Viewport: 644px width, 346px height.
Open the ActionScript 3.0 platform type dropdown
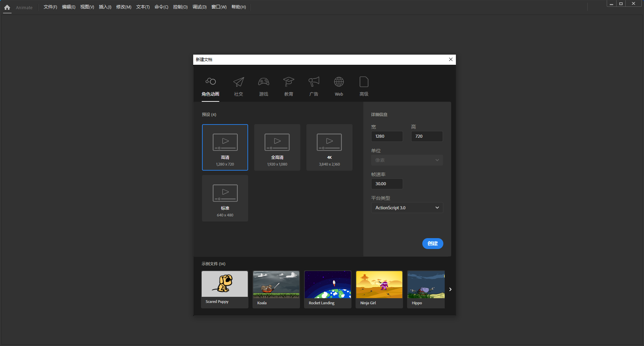[407, 208]
